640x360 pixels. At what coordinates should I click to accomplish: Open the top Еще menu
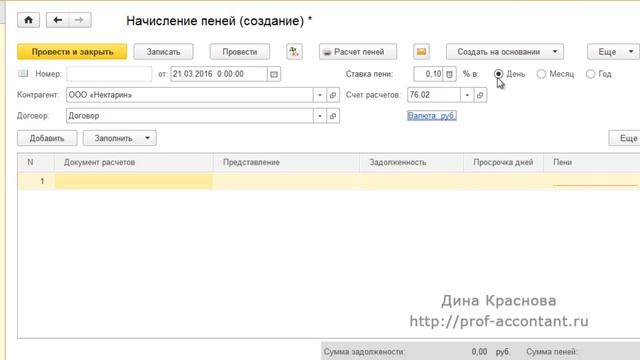click(x=613, y=52)
